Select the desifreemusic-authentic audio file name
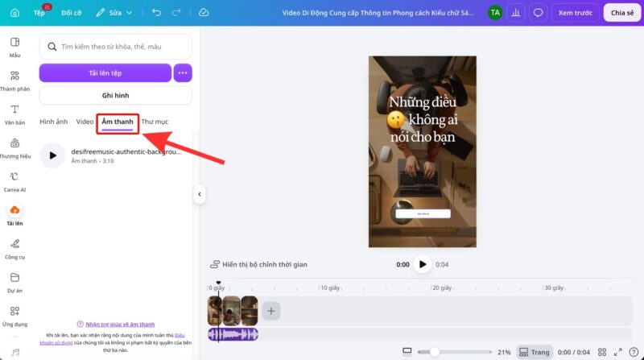 126,151
